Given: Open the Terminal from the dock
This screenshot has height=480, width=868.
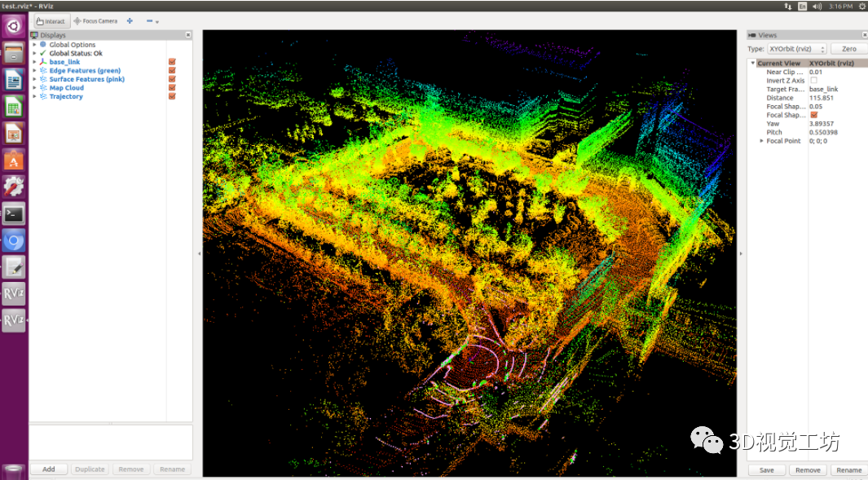Looking at the screenshot, I should [13, 214].
